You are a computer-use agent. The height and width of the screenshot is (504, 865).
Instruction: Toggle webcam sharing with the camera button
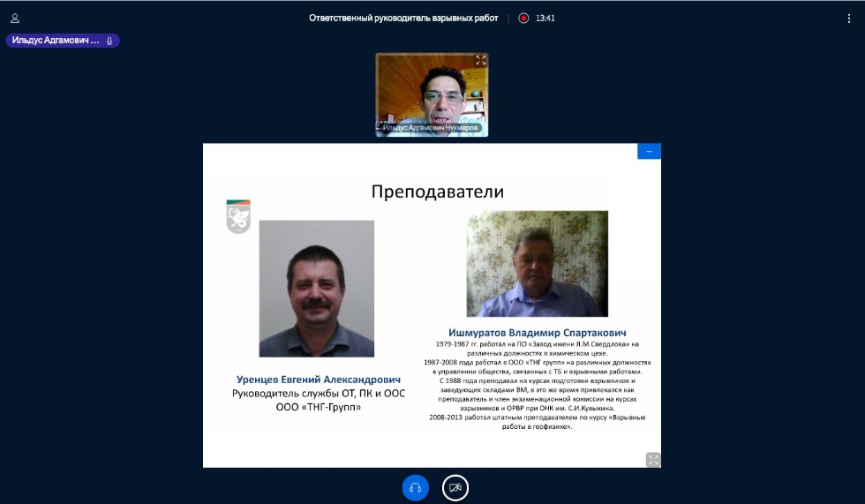point(455,487)
